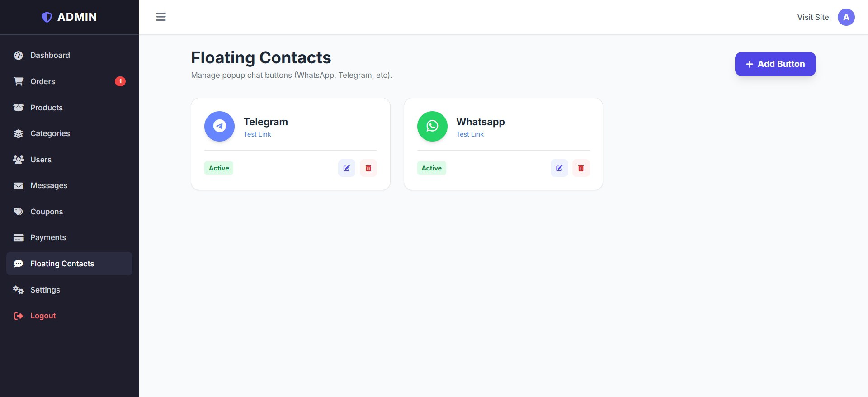Viewport: 868px width, 397px height.
Task: Click the Telegram Active status badge
Action: [x=219, y=168]
